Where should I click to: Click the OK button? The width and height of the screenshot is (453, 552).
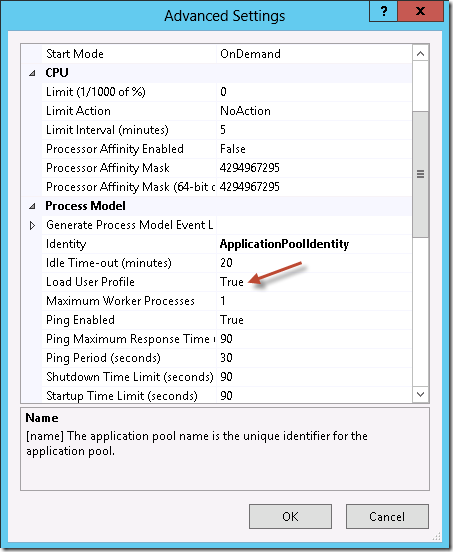pos(290,516)
